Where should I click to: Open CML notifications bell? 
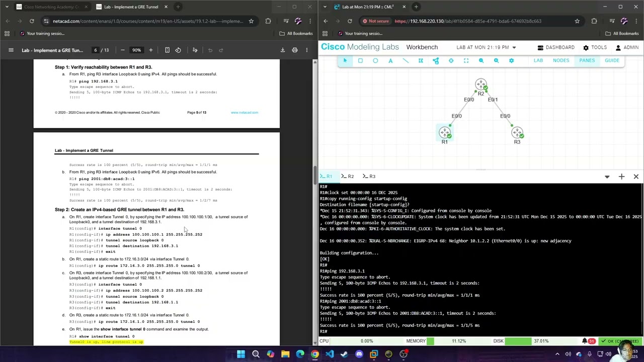click(586, 341)
